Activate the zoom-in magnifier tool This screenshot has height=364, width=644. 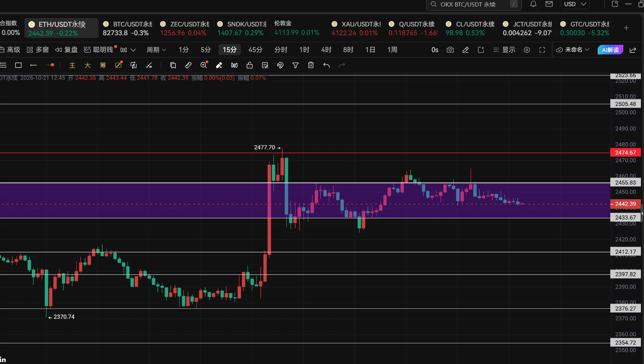point(204,65)
